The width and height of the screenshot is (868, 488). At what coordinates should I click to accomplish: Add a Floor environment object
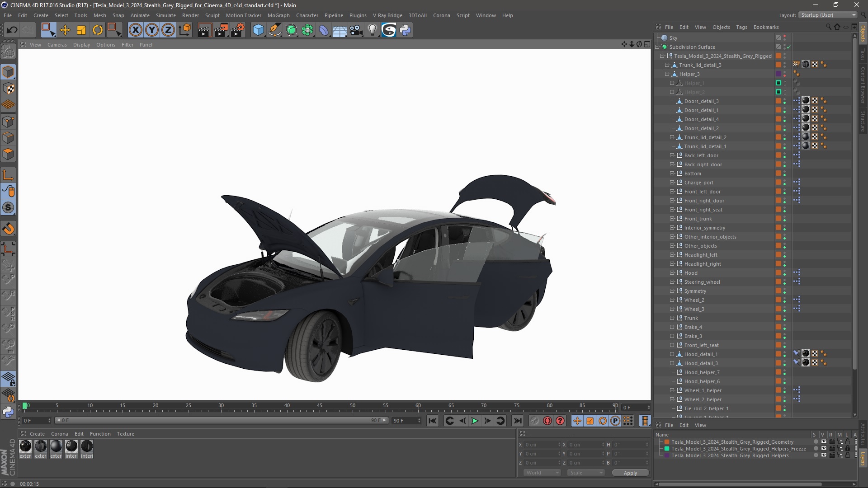click(x=340, y=30)
